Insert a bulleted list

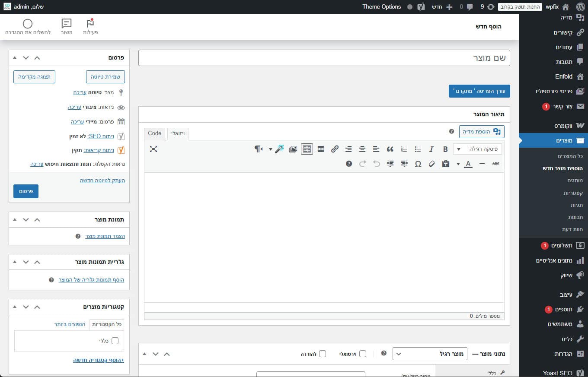pyautogui.click(x=418, y=149)
